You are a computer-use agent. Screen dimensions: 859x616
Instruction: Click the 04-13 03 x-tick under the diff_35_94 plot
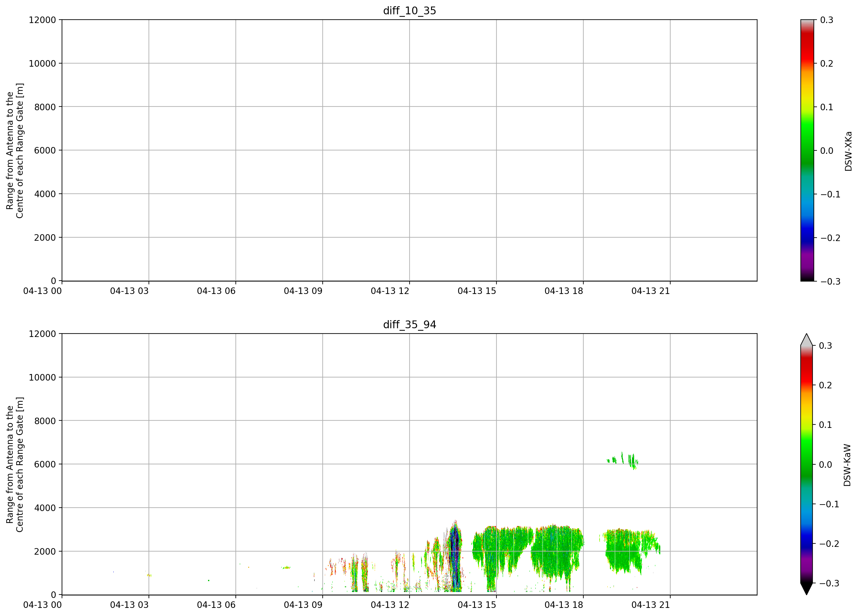coord(130,605)
